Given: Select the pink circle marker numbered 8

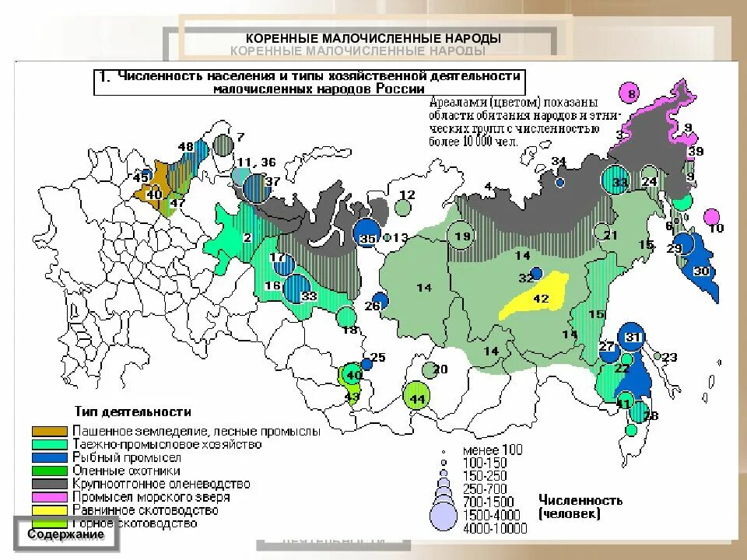Looking at the screenshot, I should (x=630, y=93).
